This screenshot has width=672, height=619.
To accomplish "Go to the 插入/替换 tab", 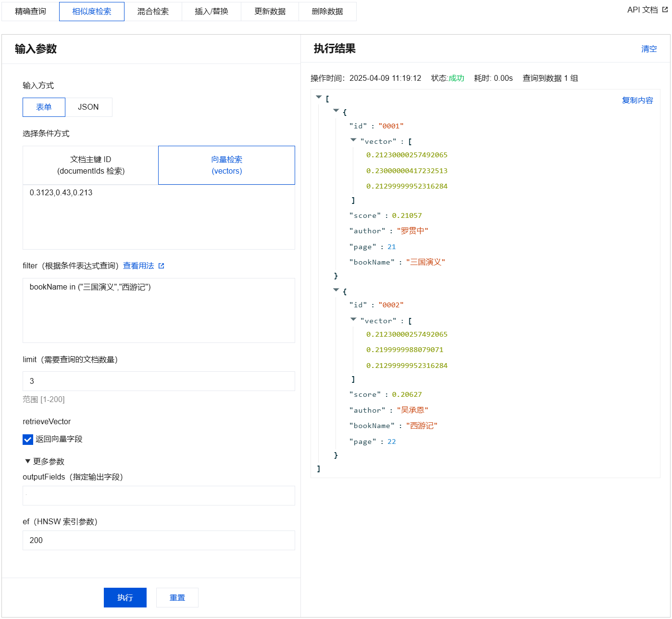I will click(211, 12).
